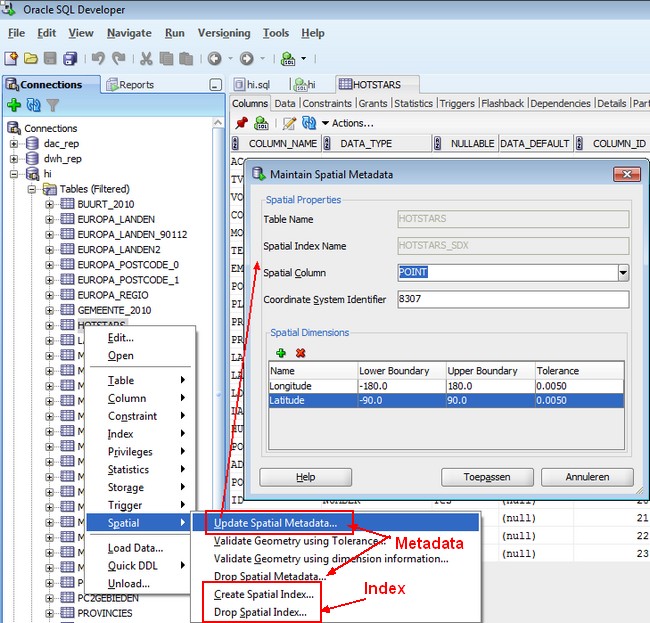Click the Save All toolbar icon

coord(70,59)
